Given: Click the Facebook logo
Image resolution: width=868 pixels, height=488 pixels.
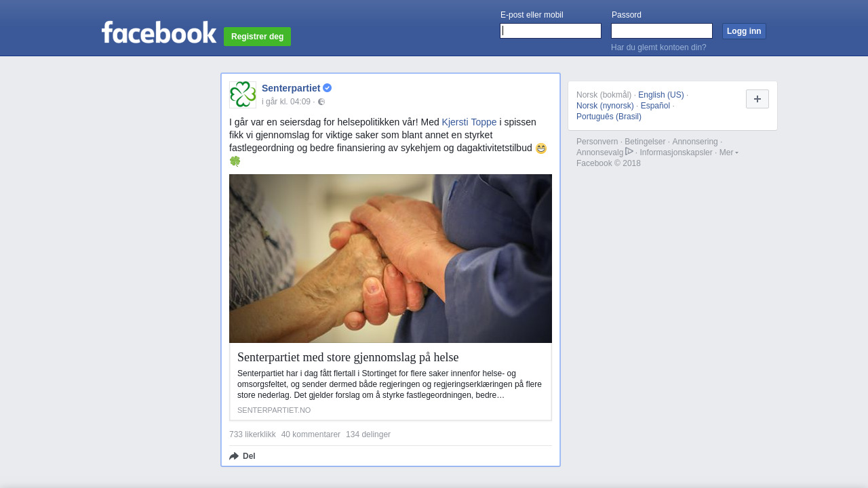Looking at the screenshot, I should pyautogui.click(x=159, y=32).
